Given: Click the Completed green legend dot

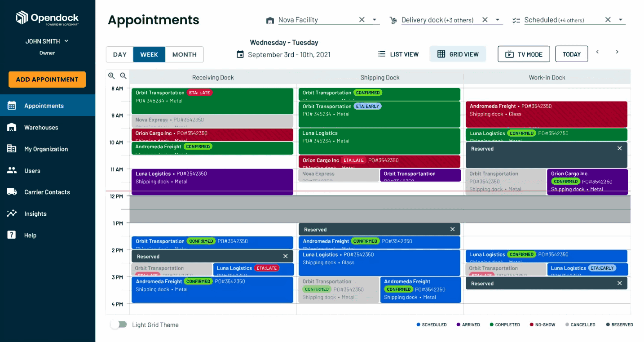Looking at the screenshot, I should [491, 324].
